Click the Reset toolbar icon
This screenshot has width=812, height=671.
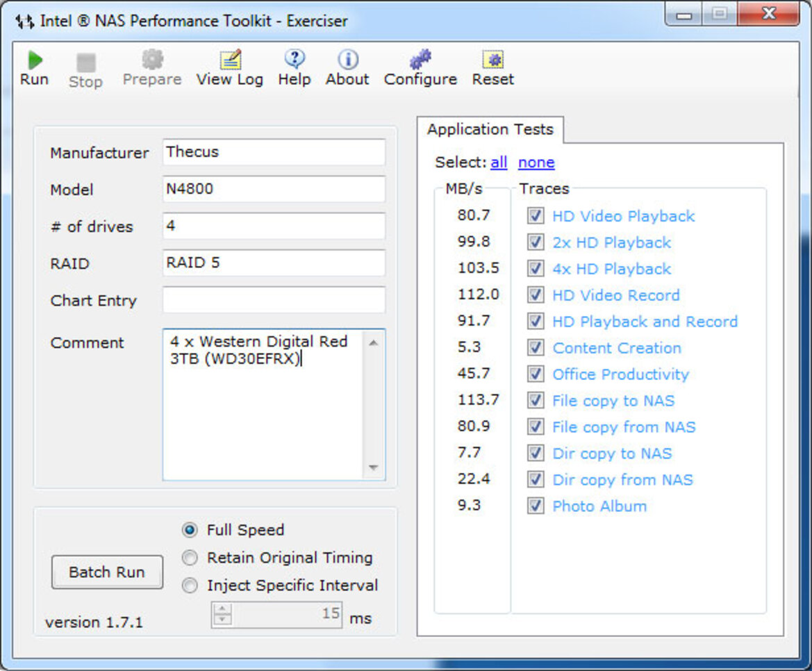[493, 60]
